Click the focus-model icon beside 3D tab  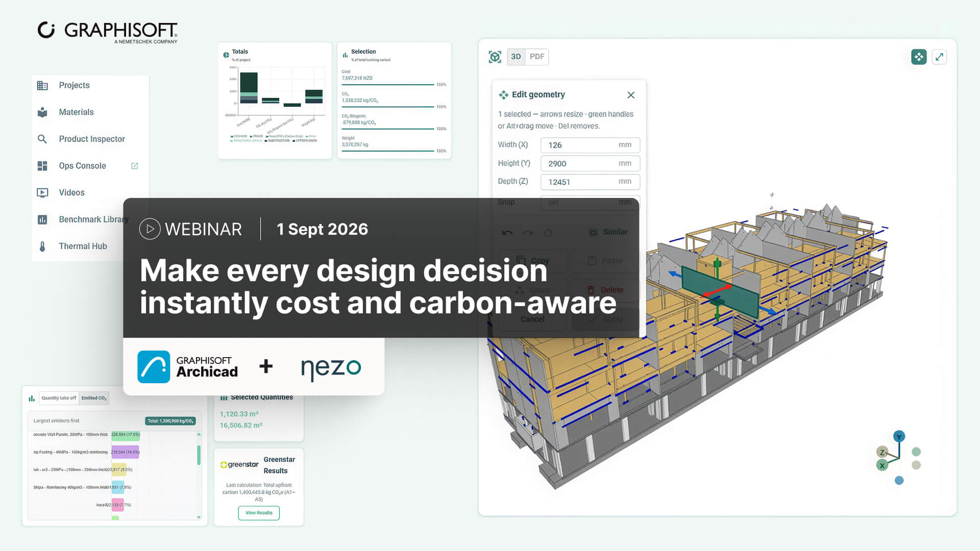click(x=495, y=57)
